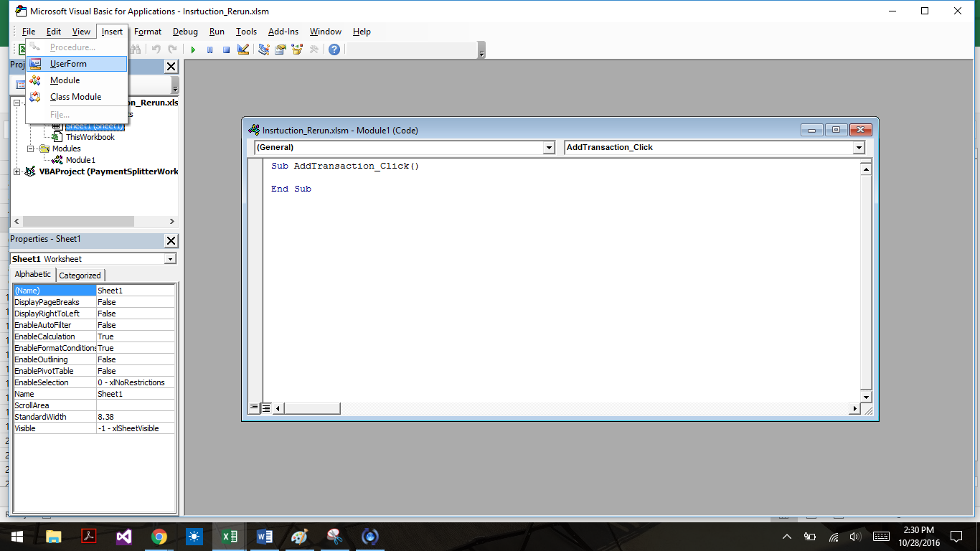Open Project Explorer toolbar options arrow

(175, 85)
